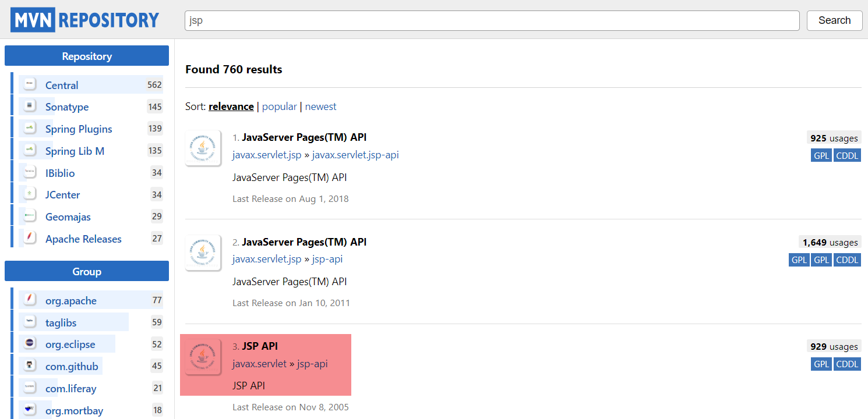Click thumbnail of result 3 JSP API
This screenshot has height=419, width=868.
coord(203,357)
